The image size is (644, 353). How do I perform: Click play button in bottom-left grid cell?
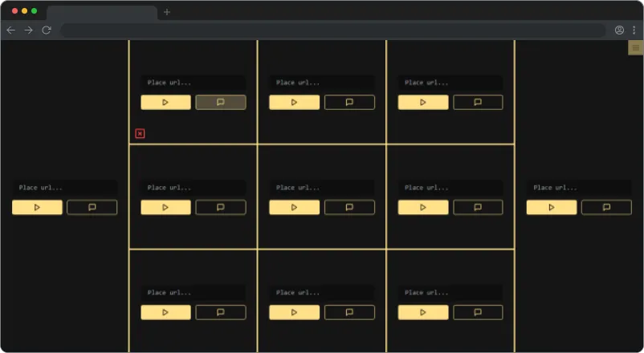click(x=165, y=312)
